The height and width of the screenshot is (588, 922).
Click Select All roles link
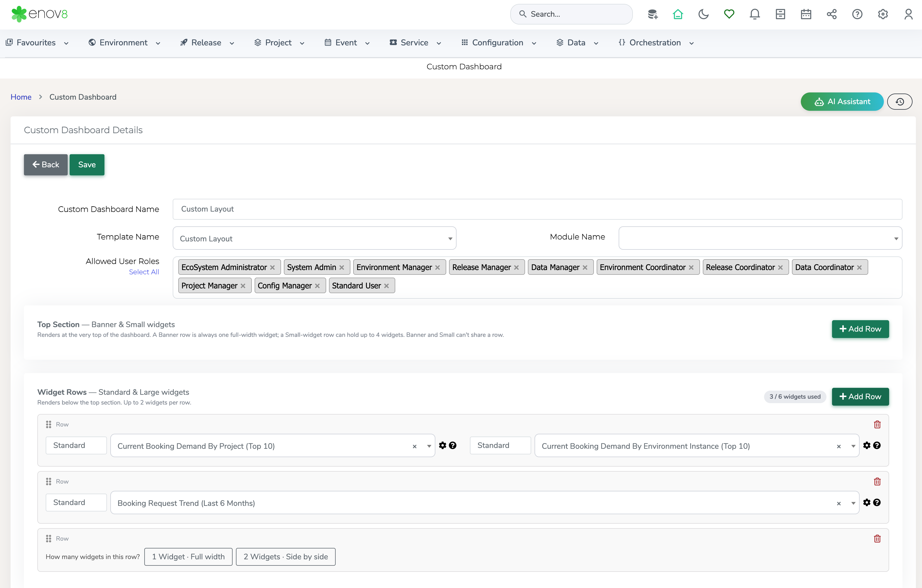[x=144, y=272]
